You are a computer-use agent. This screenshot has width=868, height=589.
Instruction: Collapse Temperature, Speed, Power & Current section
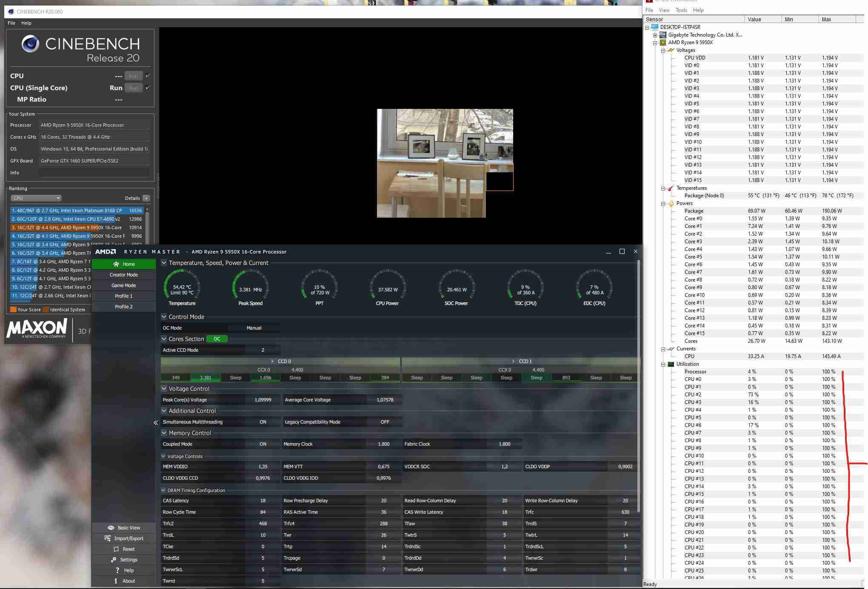164,263
